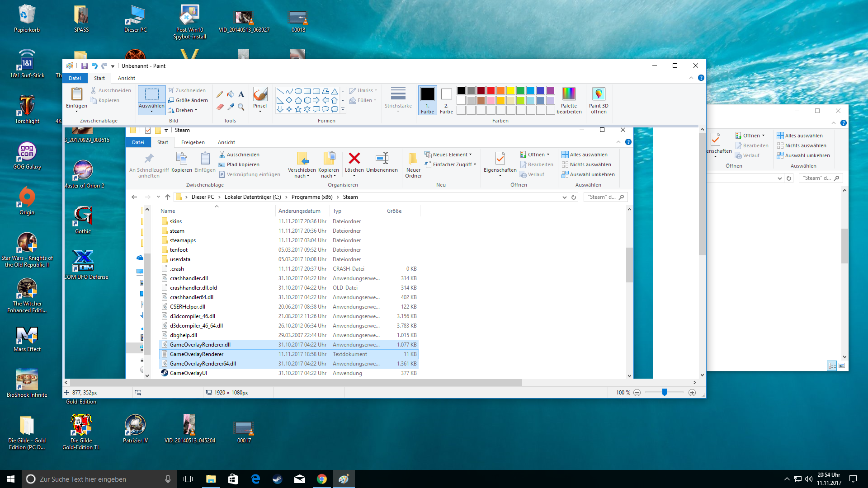Image resolution: width=868 pixels, height=488 pixels.
Task: Choose the Text tool in Paint
Action: [x=241, y=94]
